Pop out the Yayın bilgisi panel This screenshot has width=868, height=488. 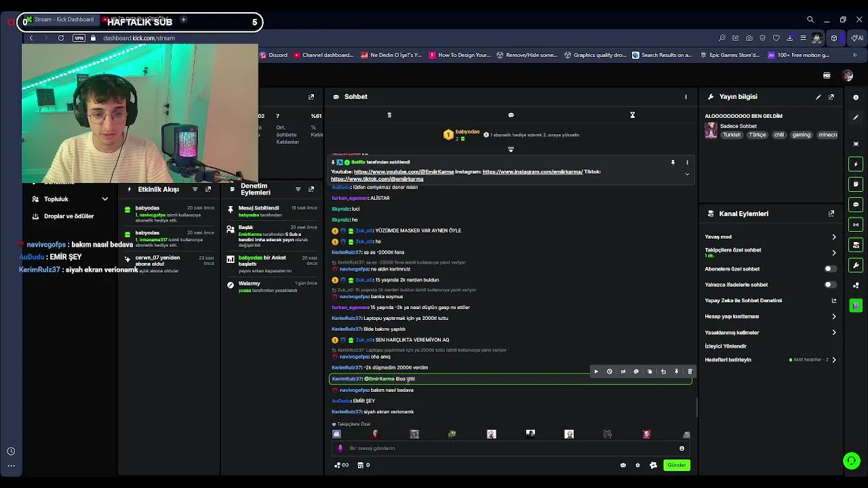[831, 97]
